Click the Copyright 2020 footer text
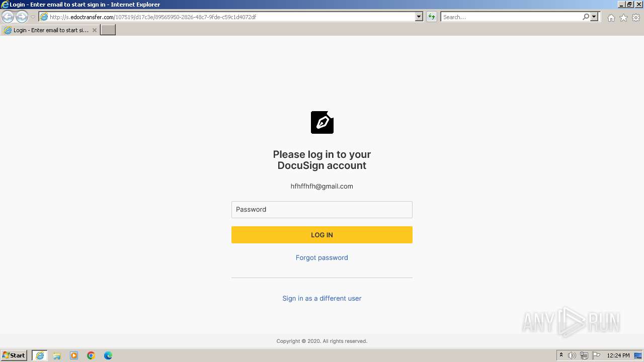The height and width of the screenshot is (362, 644). tap(322, 341)
